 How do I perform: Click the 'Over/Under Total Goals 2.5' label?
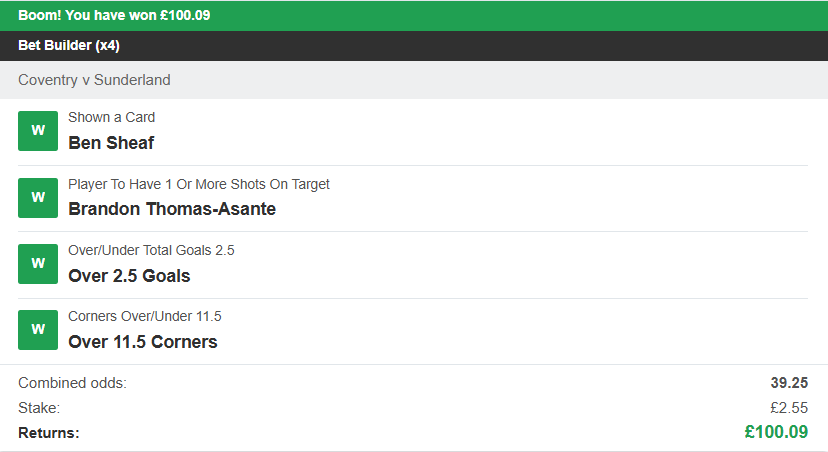[x=151, y=250]
